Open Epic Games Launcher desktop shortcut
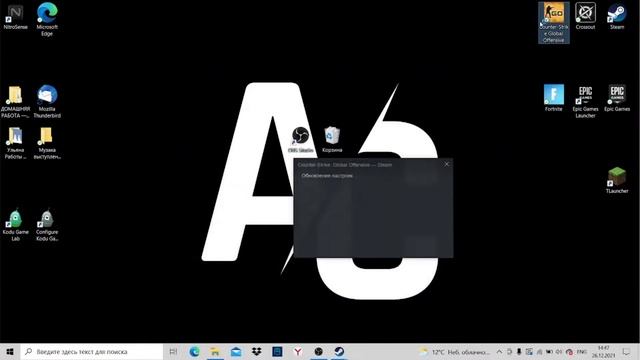Image resolution: width=640 pixels, height=360 pixels. coord(585,102)
